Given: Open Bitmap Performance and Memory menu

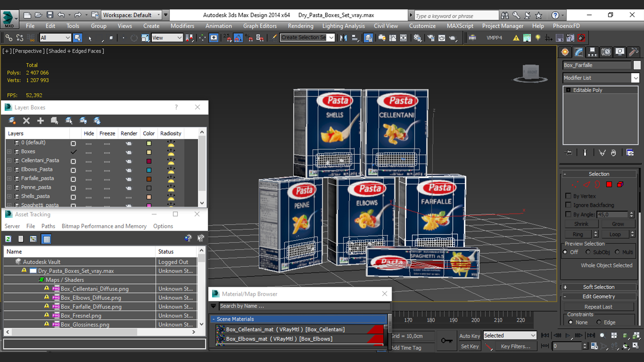Looking at the screenshot, I should [104, 226].
